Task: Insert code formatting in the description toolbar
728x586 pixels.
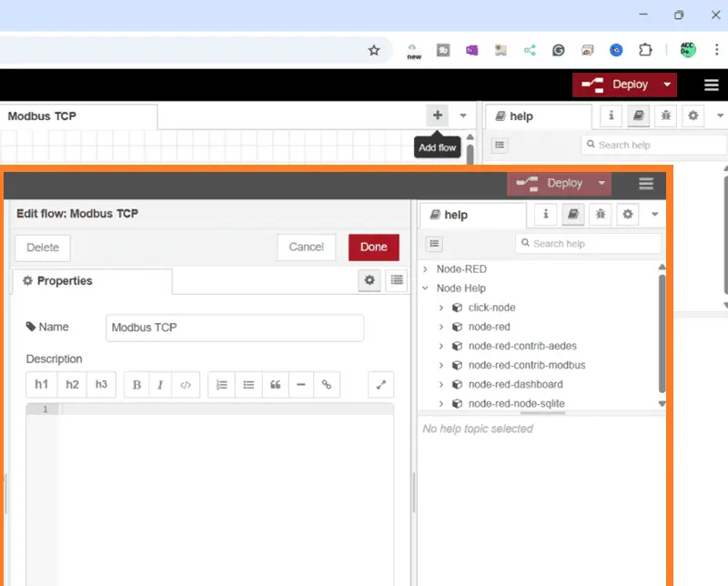Action: pos(186,385)
